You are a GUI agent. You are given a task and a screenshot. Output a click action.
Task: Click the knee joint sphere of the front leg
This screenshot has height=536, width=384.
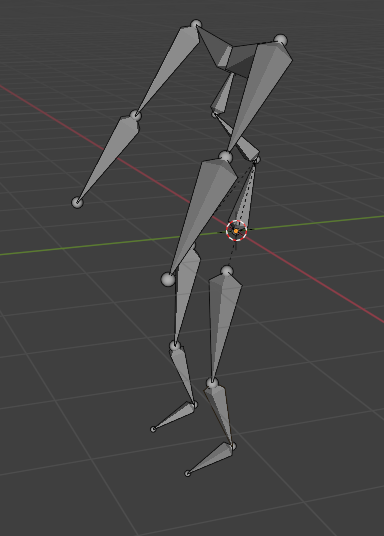(212, 383)
